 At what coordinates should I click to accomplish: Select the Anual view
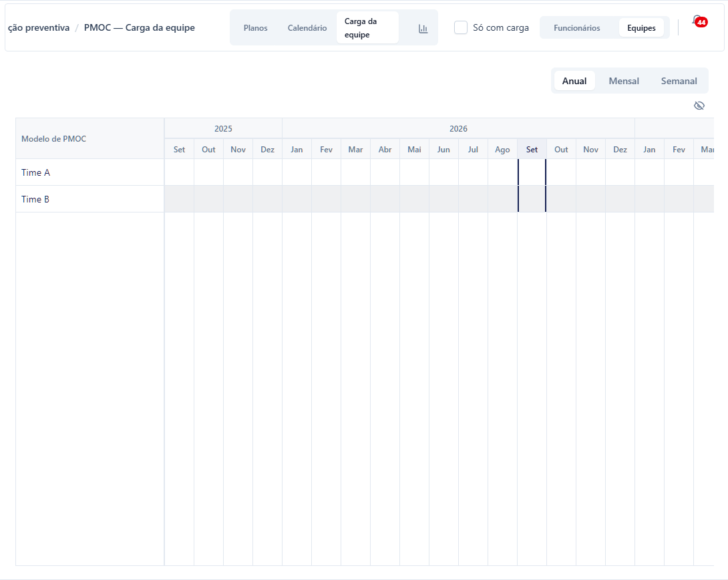point(574,81)
